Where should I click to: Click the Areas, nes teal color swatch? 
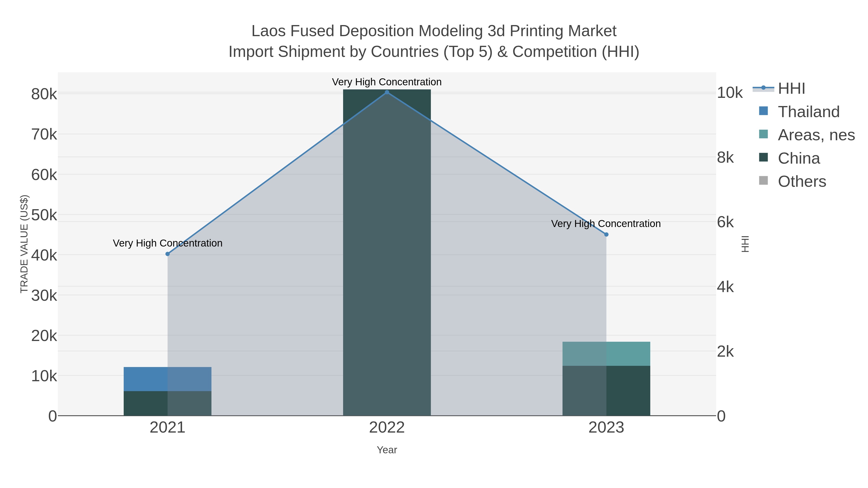coord(763,134)
